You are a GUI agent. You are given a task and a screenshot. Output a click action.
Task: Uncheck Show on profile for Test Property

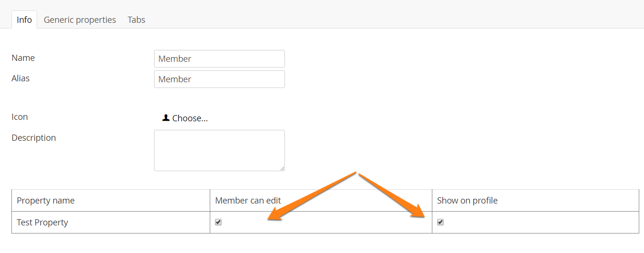pyautogui.click(x=440, y=222)
